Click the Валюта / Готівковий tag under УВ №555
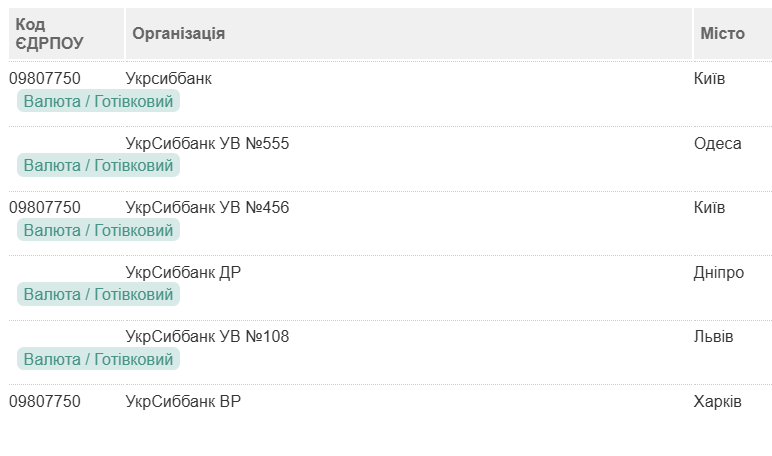This screenshot has width=772, height=456. click(x=98, y=165)
